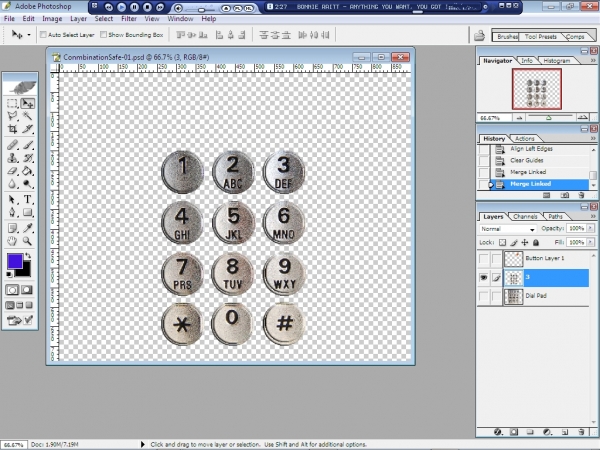
Task: Select the Clone Stamp tool
Action: point(12,158)
